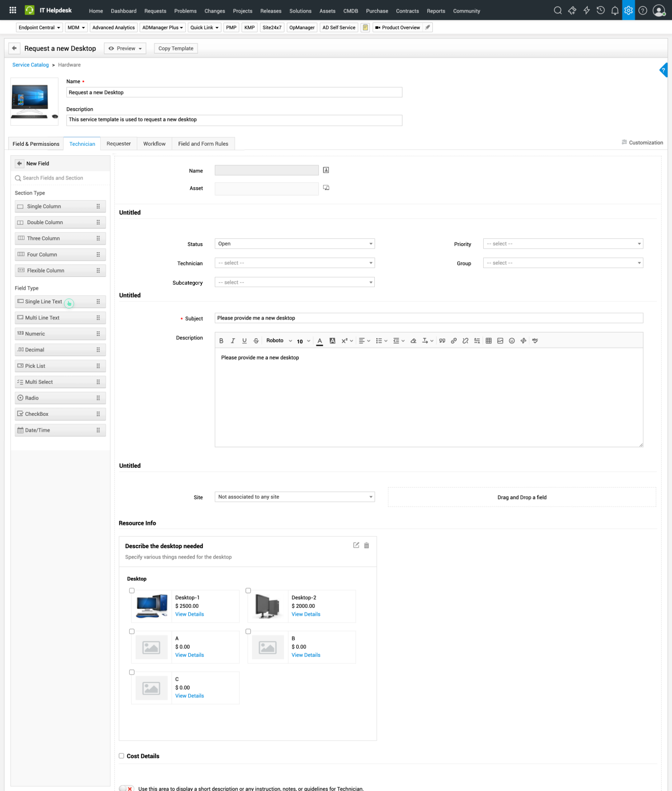
Task: Open the Service Catalog breadcrumb link
Action: coord(30,65)
